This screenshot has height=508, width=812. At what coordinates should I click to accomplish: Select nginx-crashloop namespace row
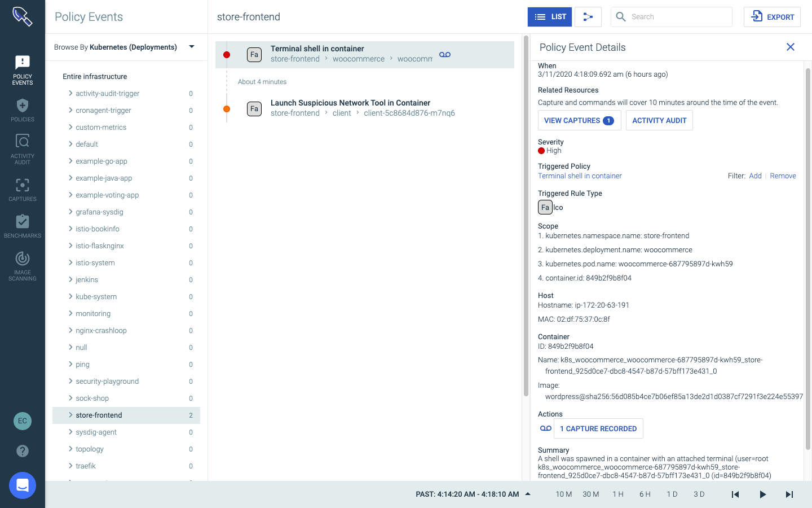126,330
